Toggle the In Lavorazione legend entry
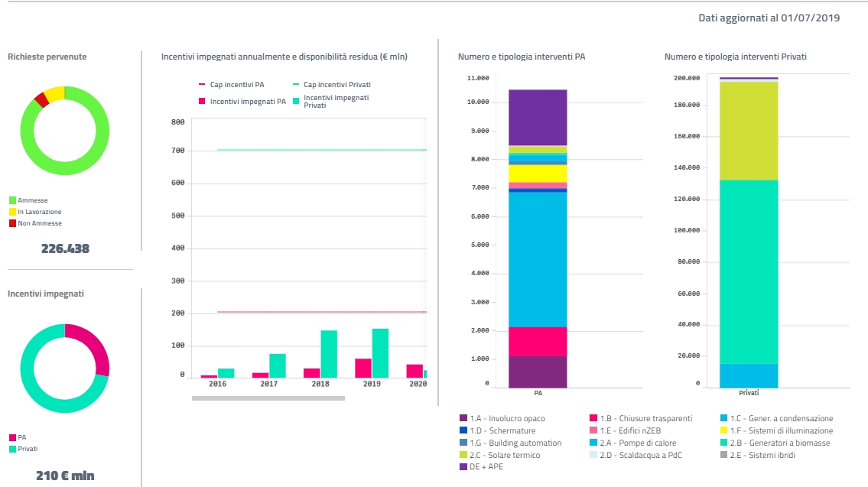The image size is (868, 487). coord(38,212)
